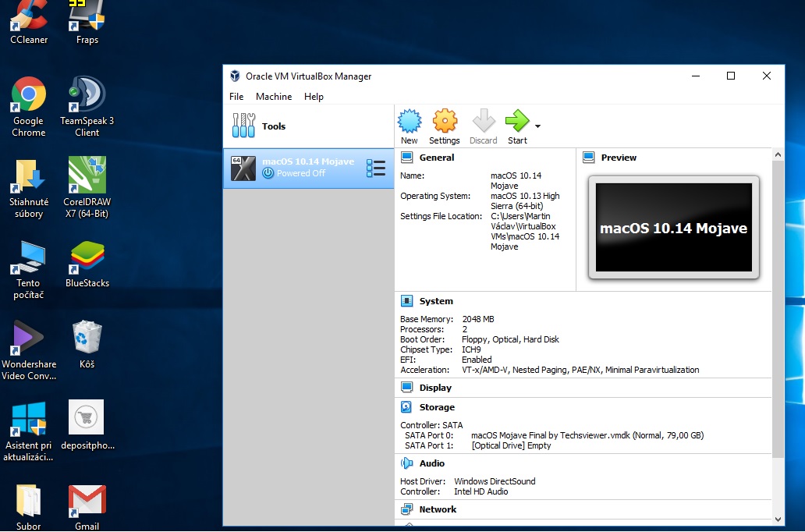This screenshot has height=532, width=805.
Task: Open the File menu
Action: tap(236, 97)
